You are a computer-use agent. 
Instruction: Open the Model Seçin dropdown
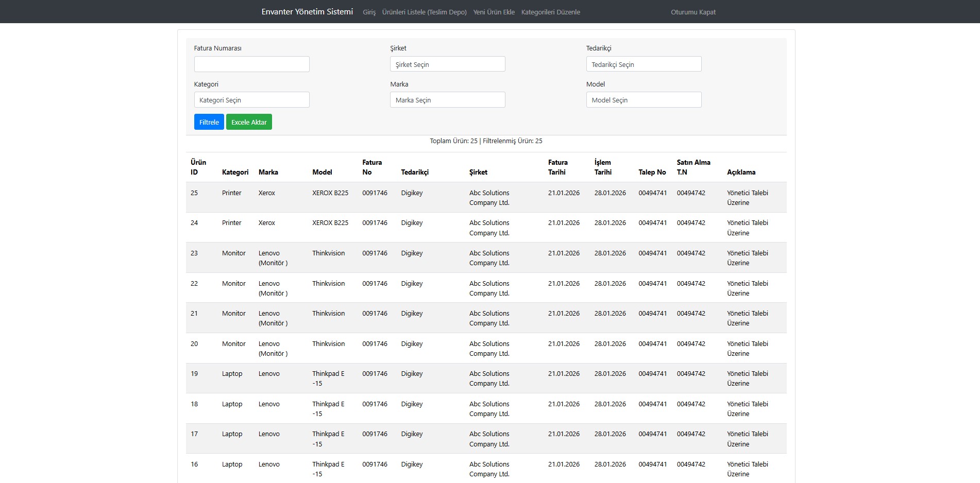643,100
